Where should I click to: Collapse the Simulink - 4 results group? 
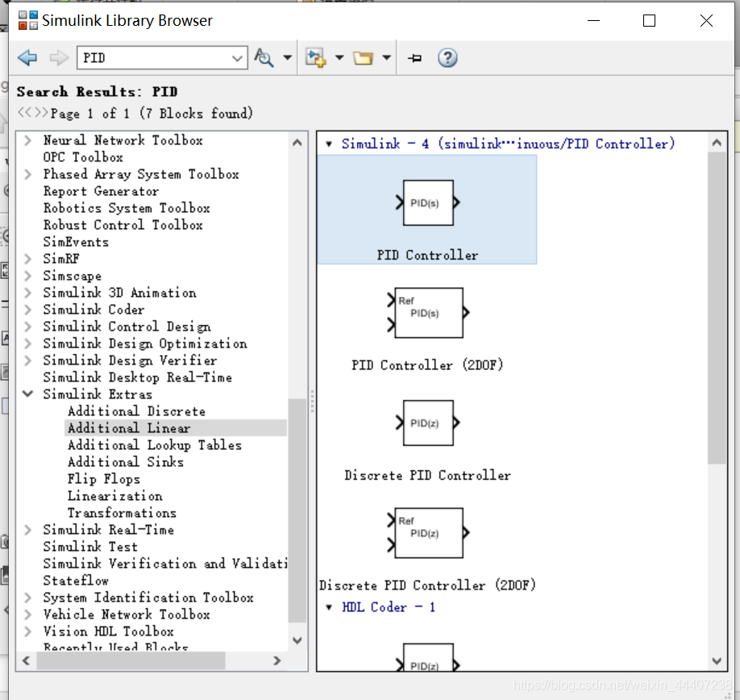329,144
